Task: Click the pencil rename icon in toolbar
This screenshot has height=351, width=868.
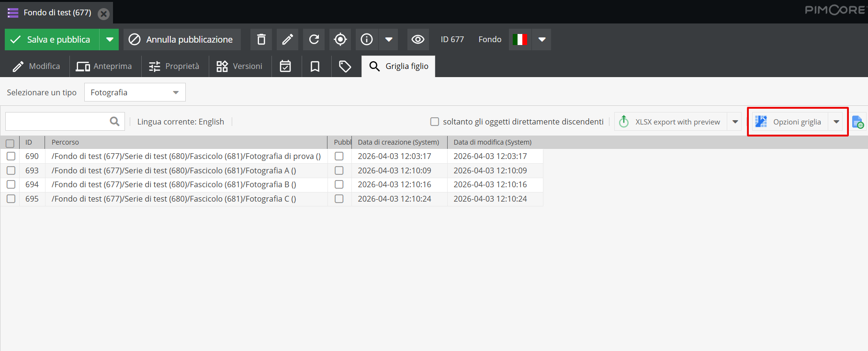Action: click(x=287, y=39)
